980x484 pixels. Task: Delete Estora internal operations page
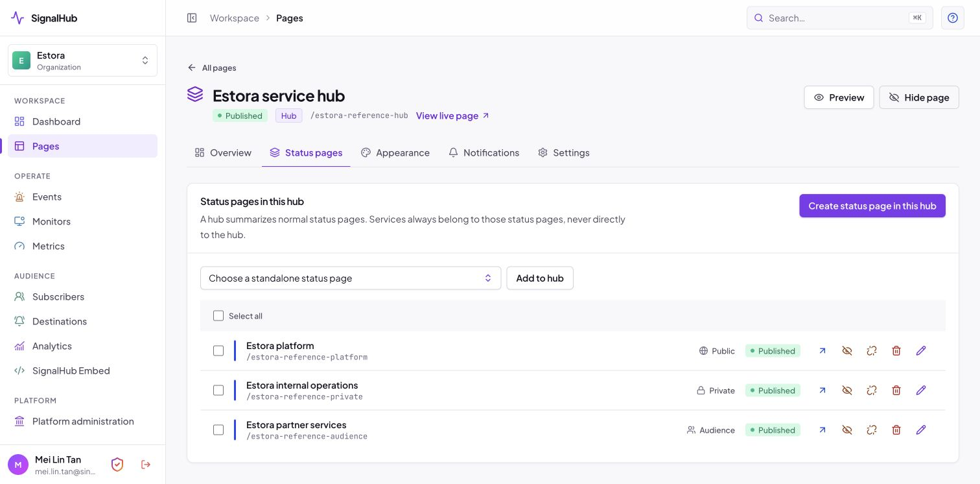click(896, 391)
